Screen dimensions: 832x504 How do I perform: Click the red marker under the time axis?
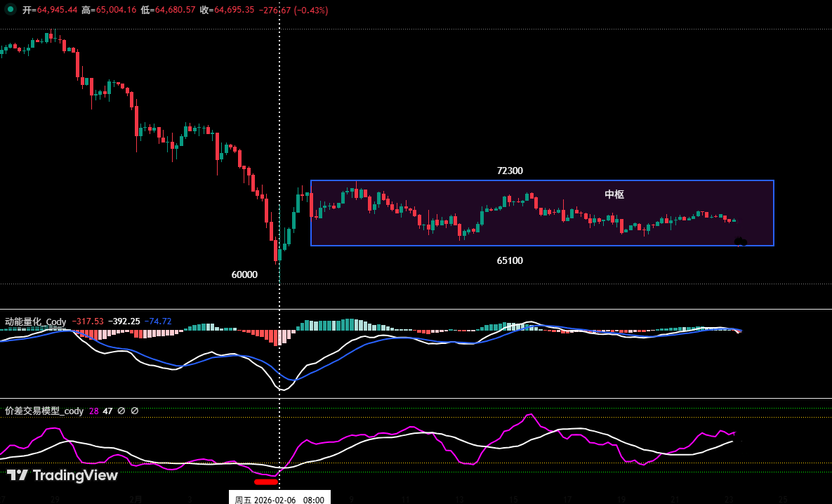coord(267,482)
